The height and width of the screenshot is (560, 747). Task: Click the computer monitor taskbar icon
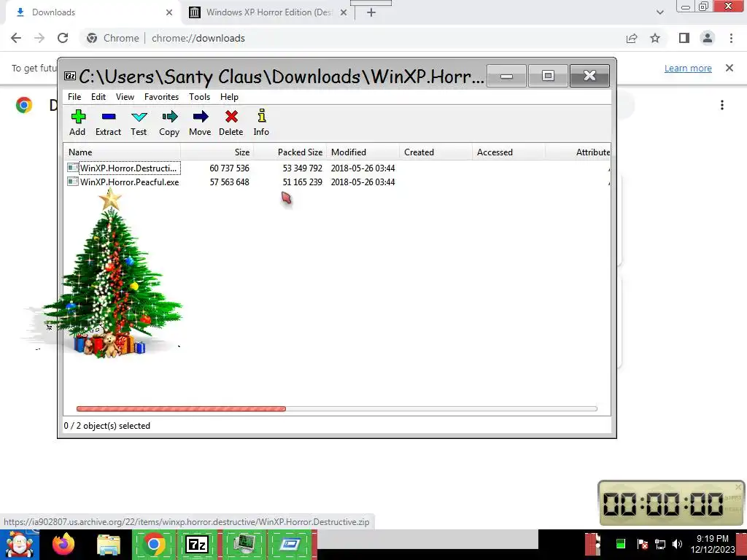pos(244,544)
